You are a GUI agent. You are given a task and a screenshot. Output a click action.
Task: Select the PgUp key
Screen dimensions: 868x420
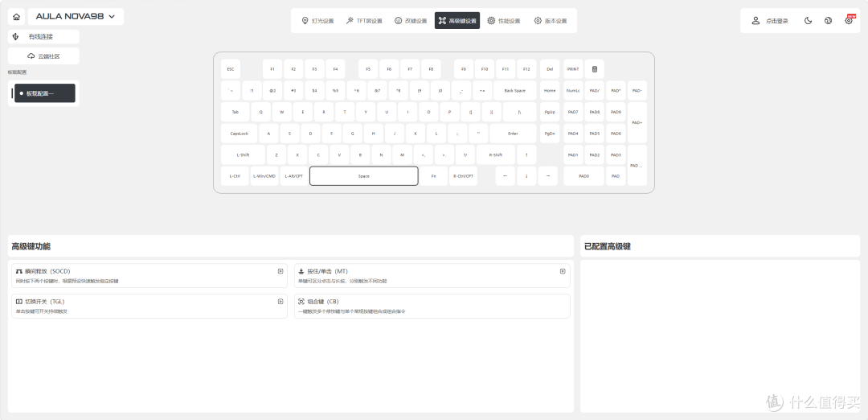pos(550,112)
